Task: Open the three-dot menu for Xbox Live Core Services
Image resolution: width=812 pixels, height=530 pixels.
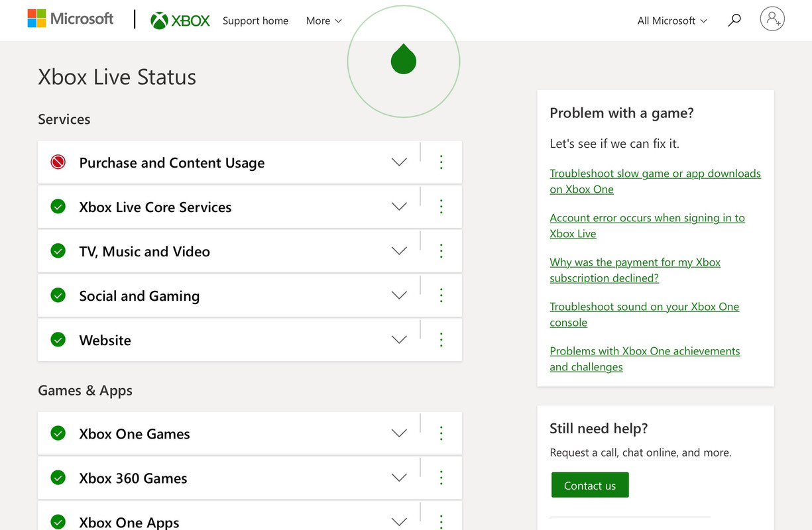Action: click(x=441, y=207)
